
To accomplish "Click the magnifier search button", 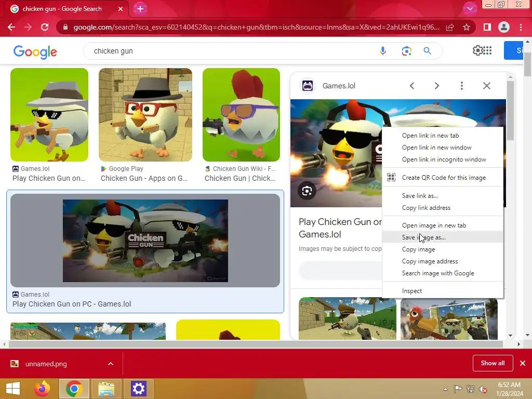I will [427, 51].
